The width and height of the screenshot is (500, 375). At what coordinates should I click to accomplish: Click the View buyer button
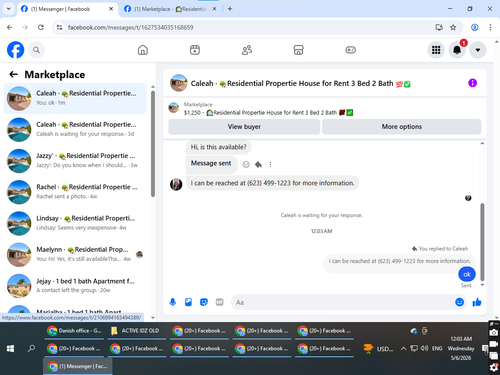[244, 127]
